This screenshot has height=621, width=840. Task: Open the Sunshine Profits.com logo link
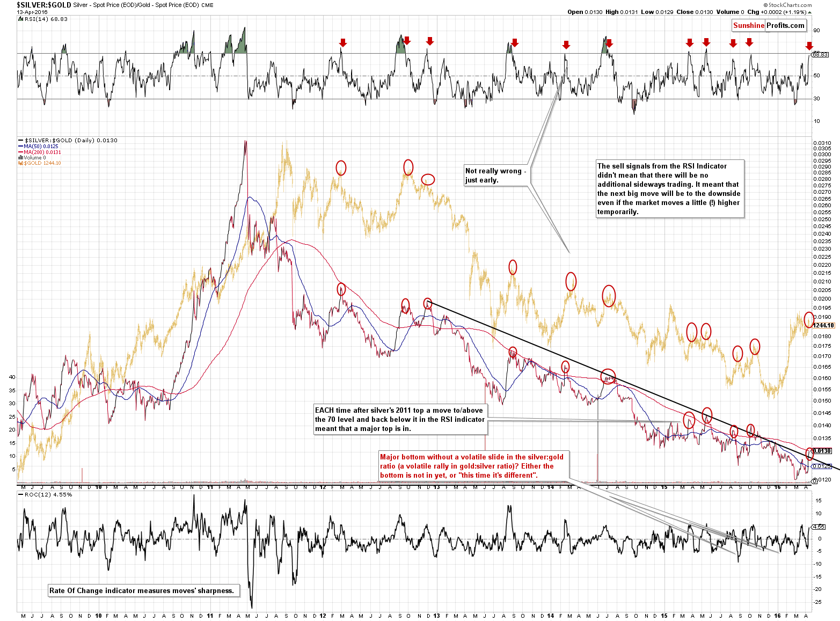click(769, 25)
